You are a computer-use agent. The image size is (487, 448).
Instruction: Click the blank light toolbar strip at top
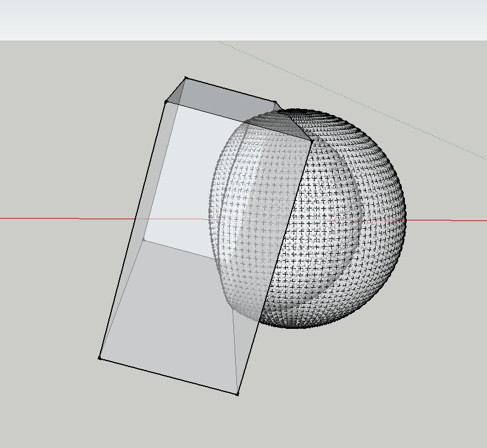tap(238, 21)
